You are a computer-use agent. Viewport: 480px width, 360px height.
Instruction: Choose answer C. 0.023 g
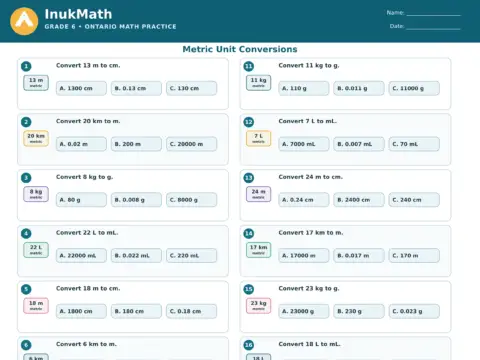tap(414, 311)
